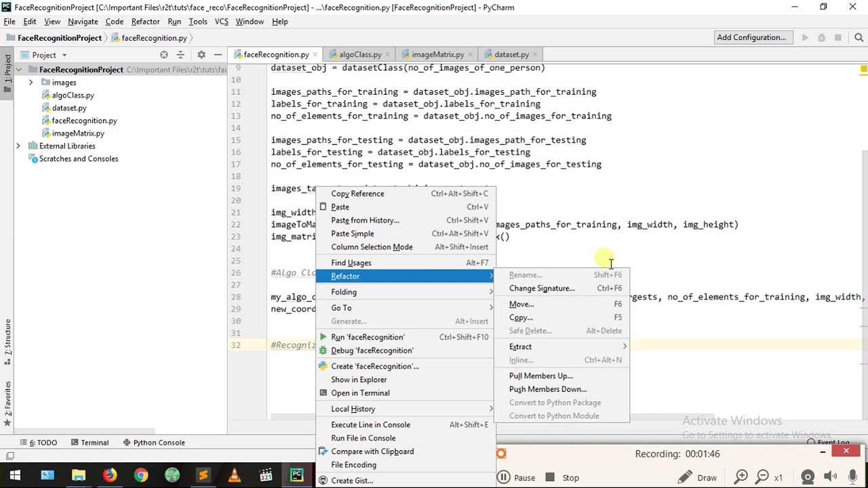
Task: Open Firefox from taskbar
Action: point(109,476)
